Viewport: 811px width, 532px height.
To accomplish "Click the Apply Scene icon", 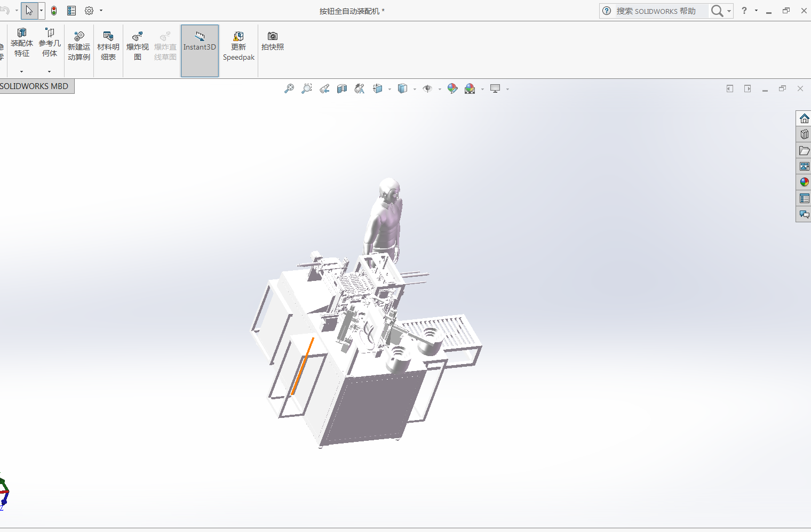I will pyautogui.click(x=470, y=88).
